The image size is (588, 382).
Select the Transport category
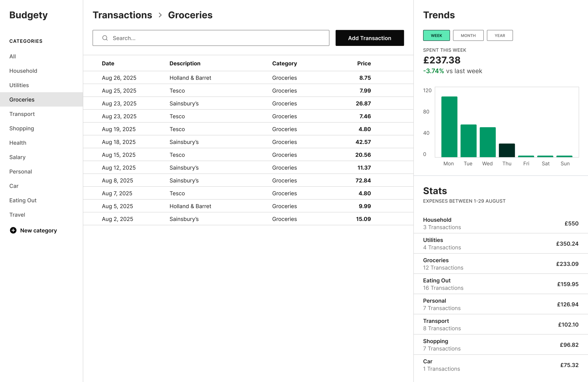click(22, 114)
